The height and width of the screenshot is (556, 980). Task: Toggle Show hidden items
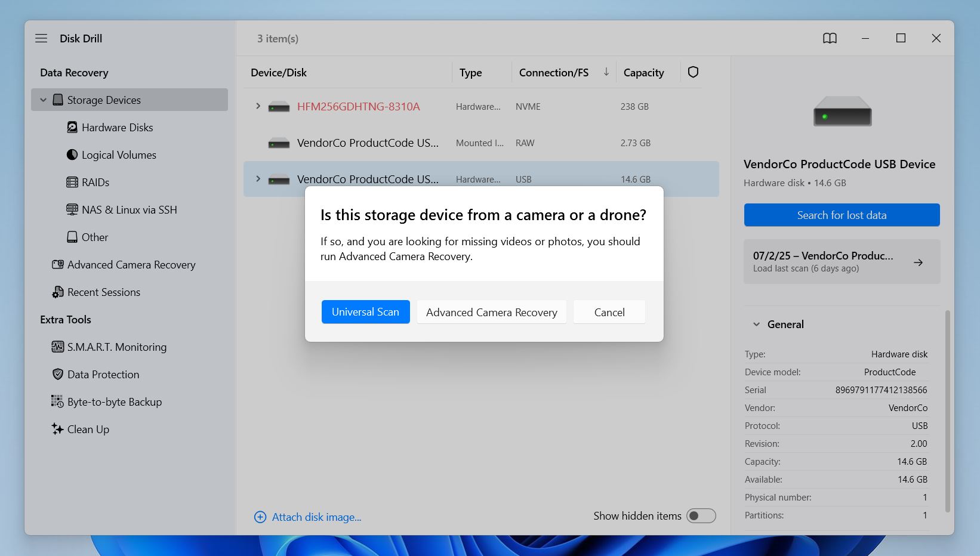point(701,515)
